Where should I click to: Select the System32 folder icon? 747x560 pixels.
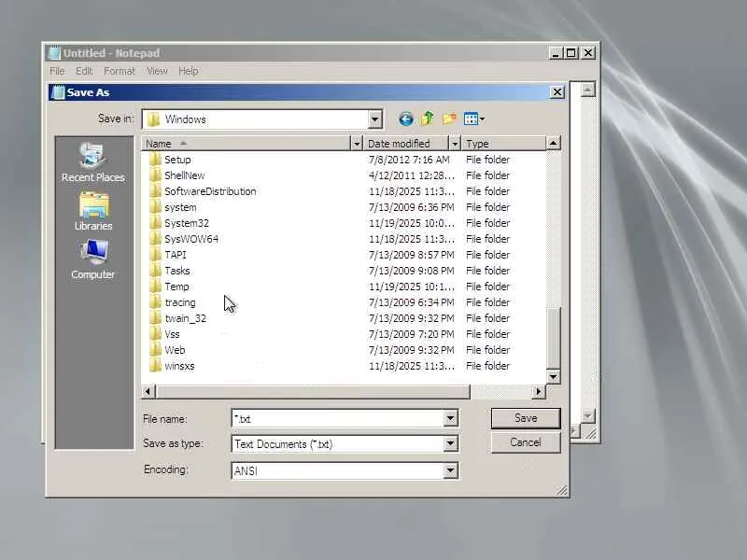pyautogui.click(x=155, y=223)
